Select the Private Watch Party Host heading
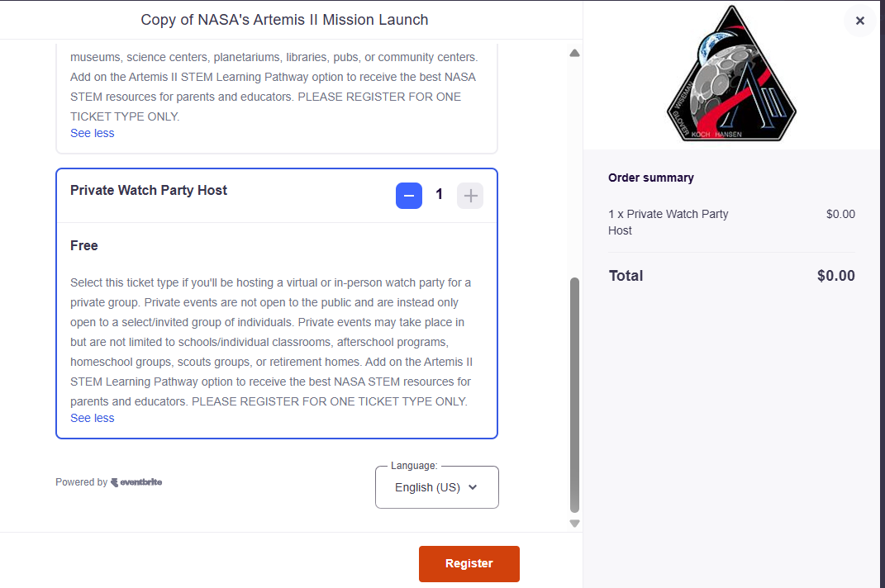The height and width of the screenshot is (588, 885). 149,190
